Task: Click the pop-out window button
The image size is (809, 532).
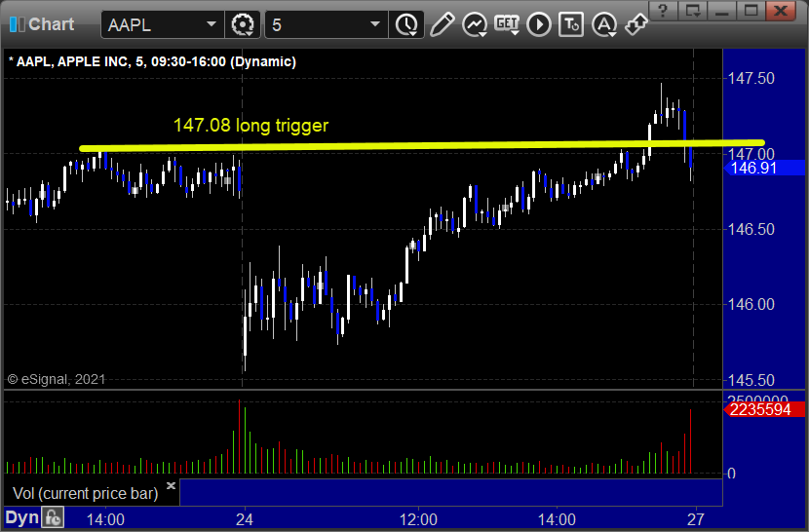Action: pos(692,11)
